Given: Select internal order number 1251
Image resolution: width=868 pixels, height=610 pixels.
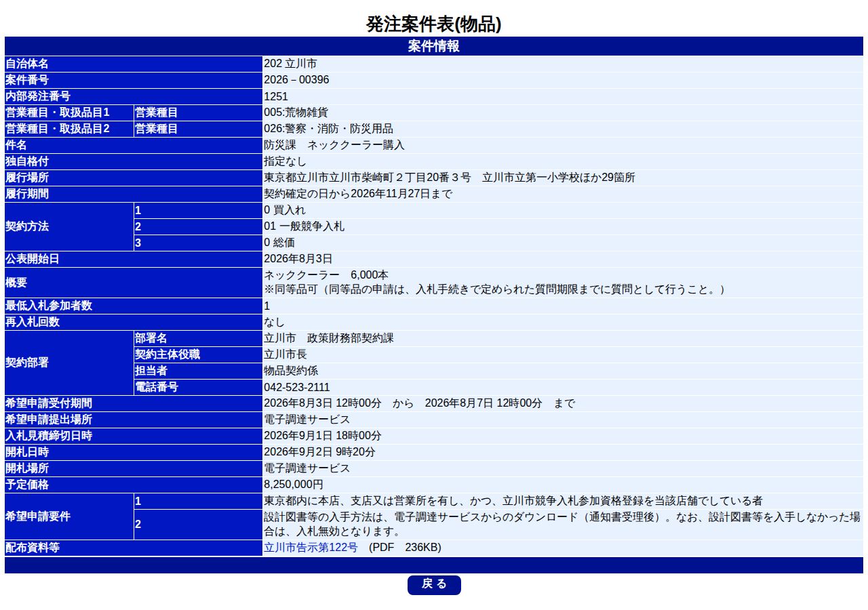Looking at the screenshot, I should (x=276, y=96).
